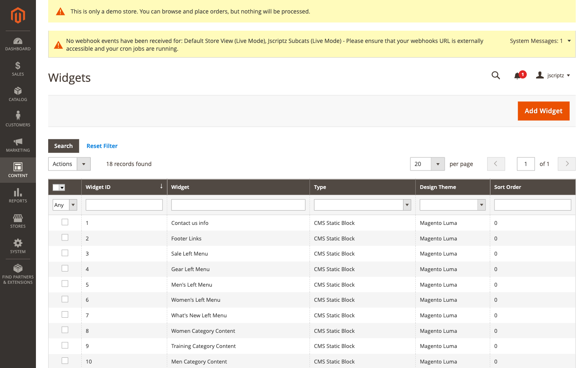Click the System sidebar icon
The height and width of the screenshot is (368, 588).
[18, 246]
